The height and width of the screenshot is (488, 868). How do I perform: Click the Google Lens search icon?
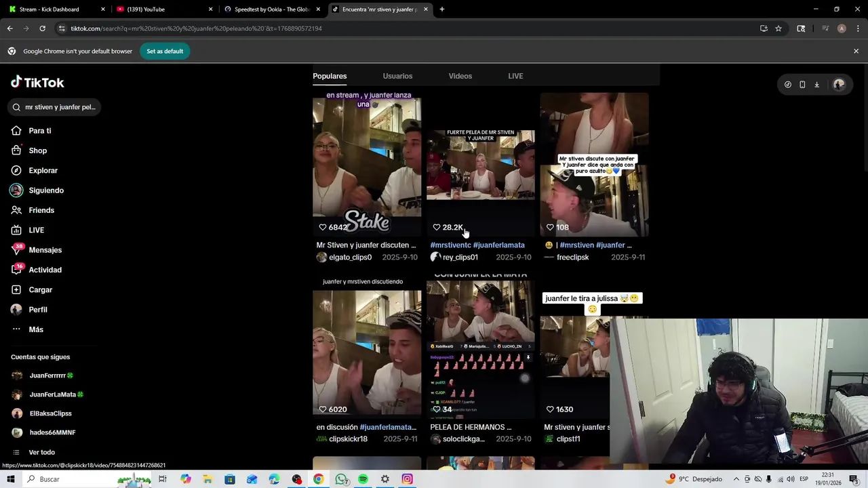coord(801,28)
